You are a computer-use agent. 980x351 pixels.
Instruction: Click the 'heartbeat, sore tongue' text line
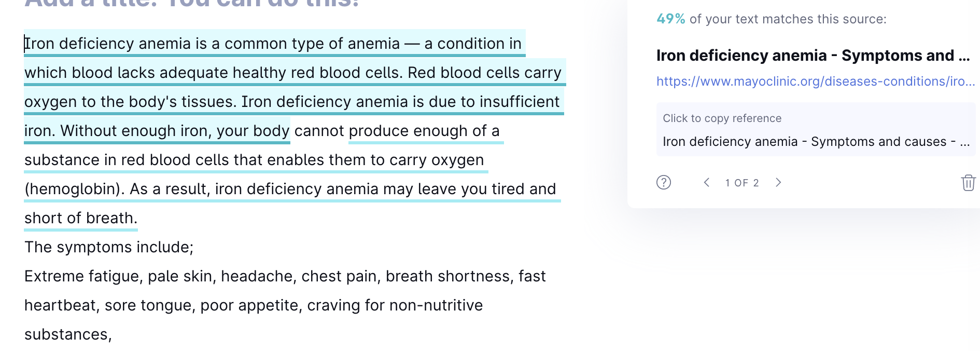(x=254, y=305)
